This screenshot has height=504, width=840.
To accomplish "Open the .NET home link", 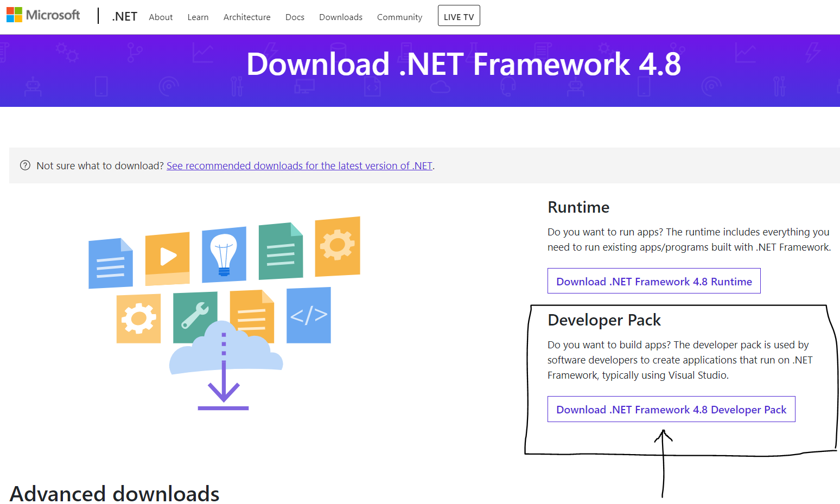I will pos(125,17).
